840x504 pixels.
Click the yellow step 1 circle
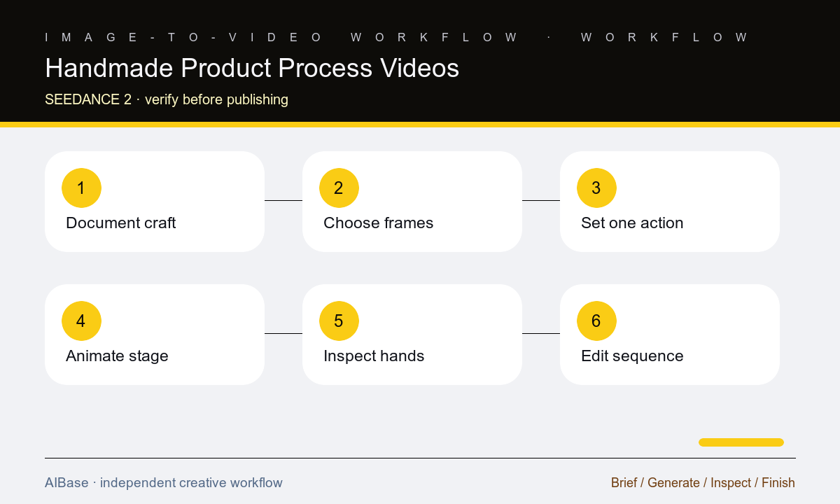point(81,188)
